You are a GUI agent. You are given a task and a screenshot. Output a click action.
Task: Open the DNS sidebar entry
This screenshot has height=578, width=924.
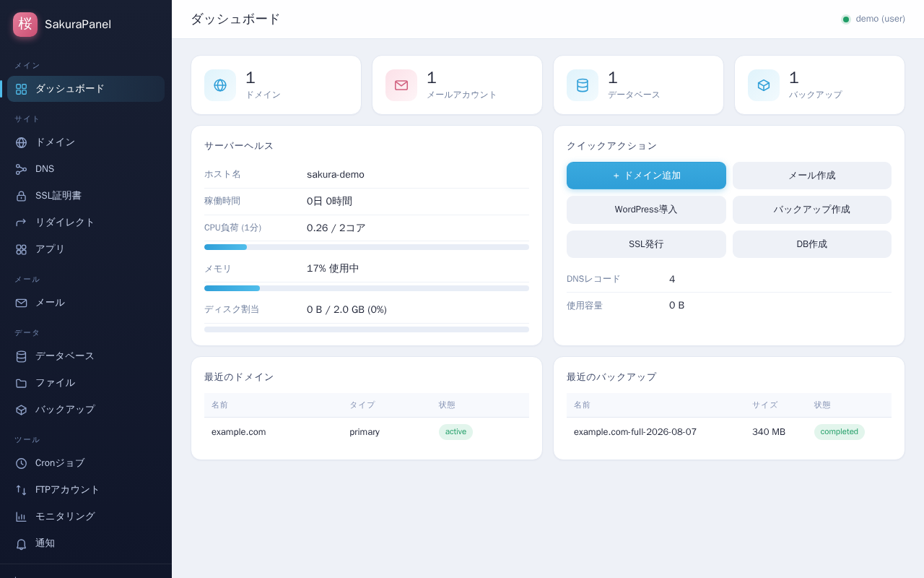86,169
